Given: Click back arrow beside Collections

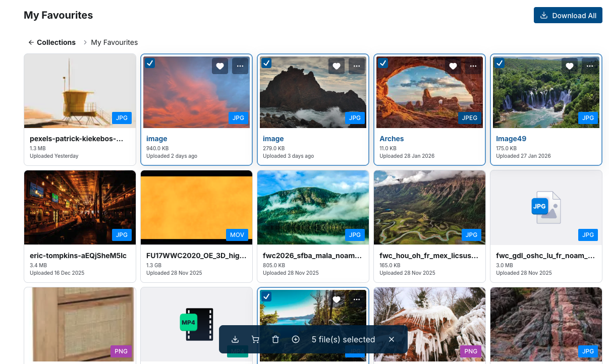Looking at the screenshot, I should 31,42.
